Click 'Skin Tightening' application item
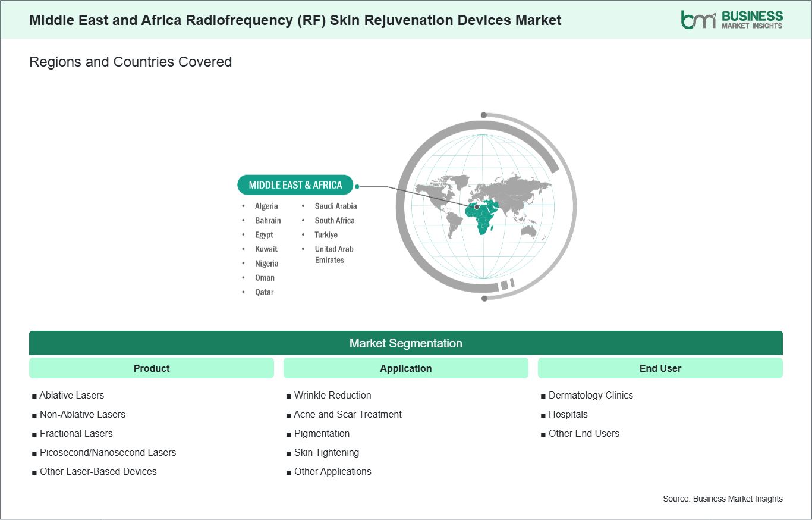The image size is (812, 520). (326, 452)
